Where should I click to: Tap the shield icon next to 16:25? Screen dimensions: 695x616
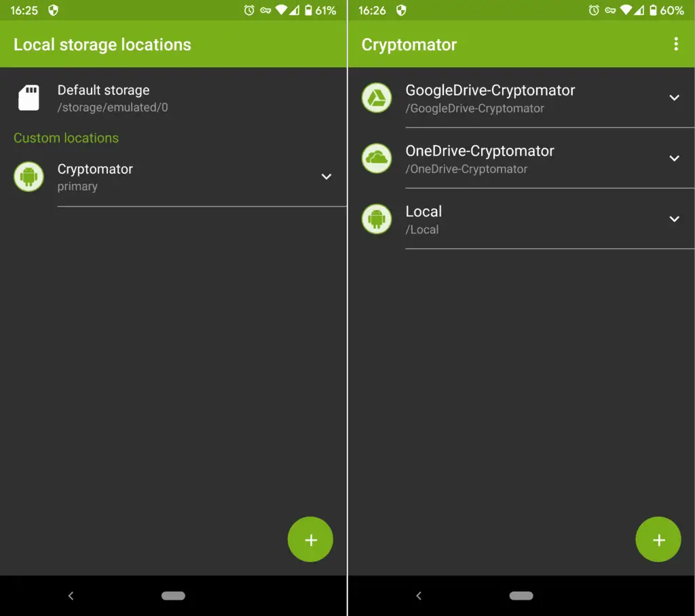[x=53, y=10]
